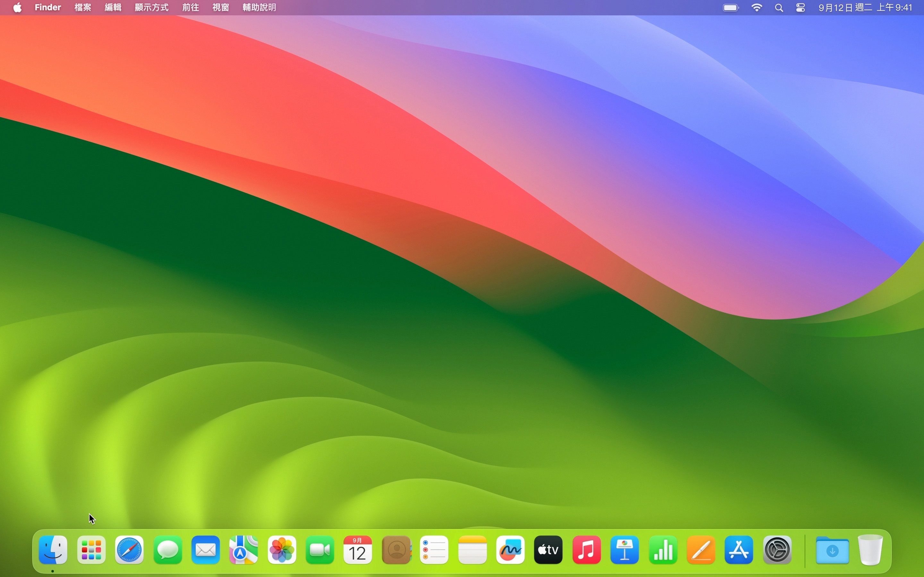Click the Wi-Fi status icon
924x577 pixels.
tap(757, 8)
